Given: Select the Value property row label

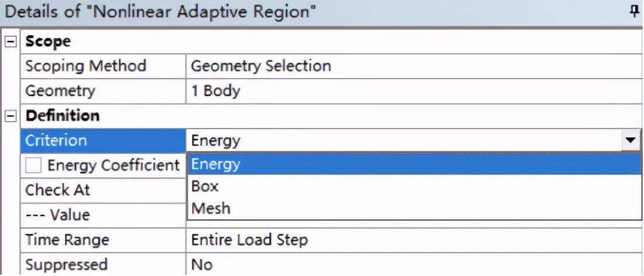Looking at the screenshot, I should (x=57, y=215).
